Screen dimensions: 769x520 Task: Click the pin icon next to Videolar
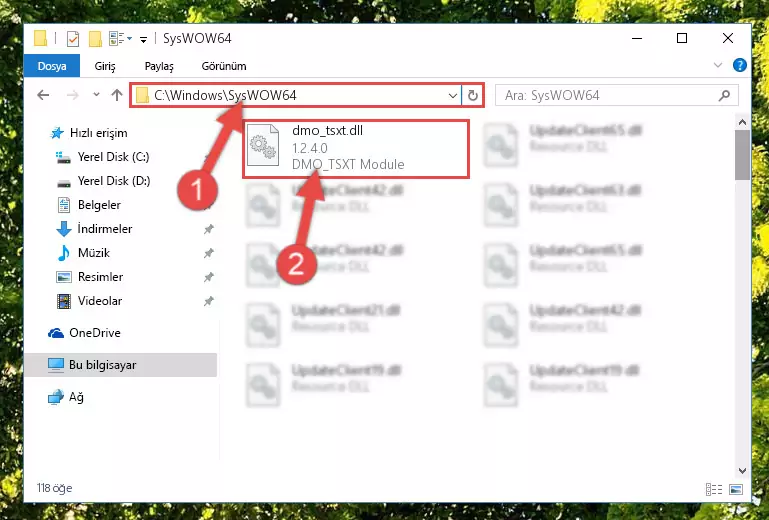[209, 301]
